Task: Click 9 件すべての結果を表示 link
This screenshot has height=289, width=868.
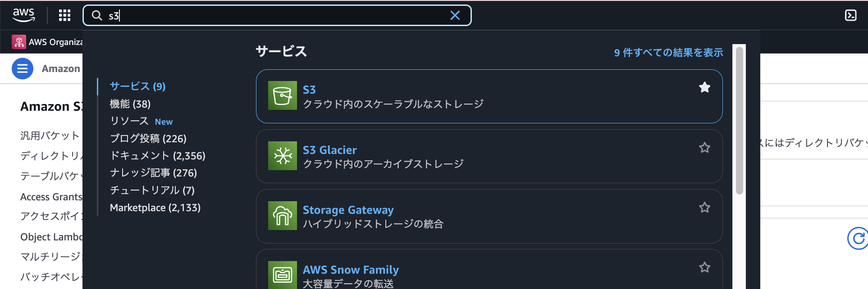Action: point(668,53)
